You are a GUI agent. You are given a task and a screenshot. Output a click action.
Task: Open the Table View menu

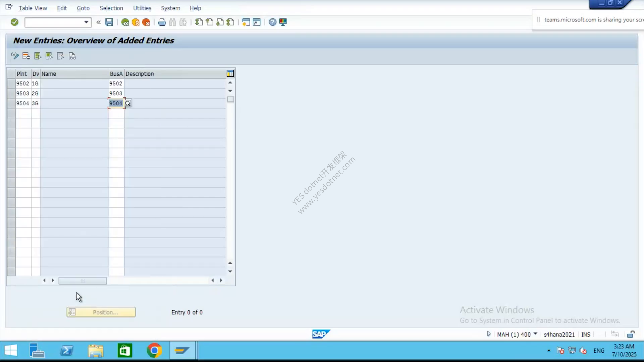(33, 8)
